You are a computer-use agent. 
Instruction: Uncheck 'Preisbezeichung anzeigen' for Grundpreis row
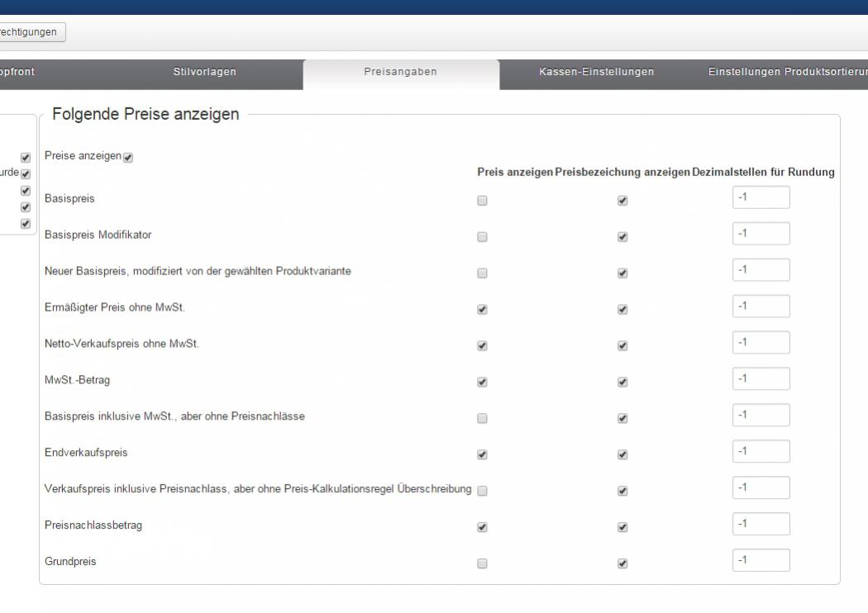622,563
